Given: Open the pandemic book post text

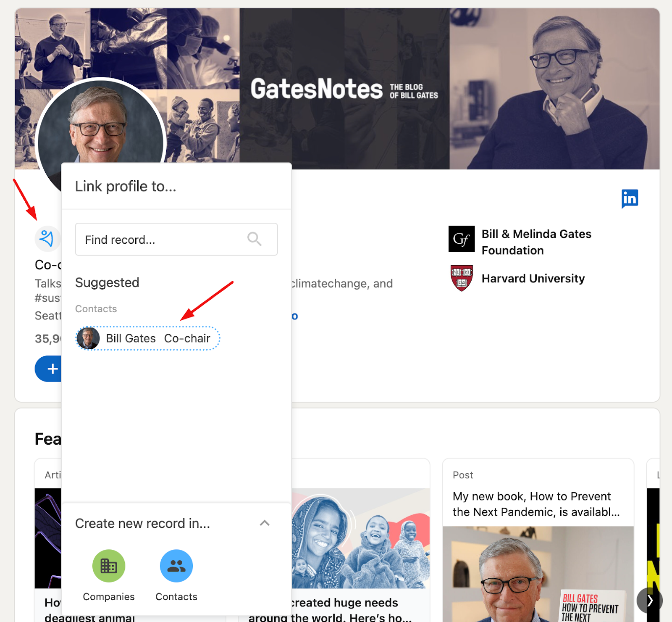Looking at the screenshot, I should click(x=536, y=504).
